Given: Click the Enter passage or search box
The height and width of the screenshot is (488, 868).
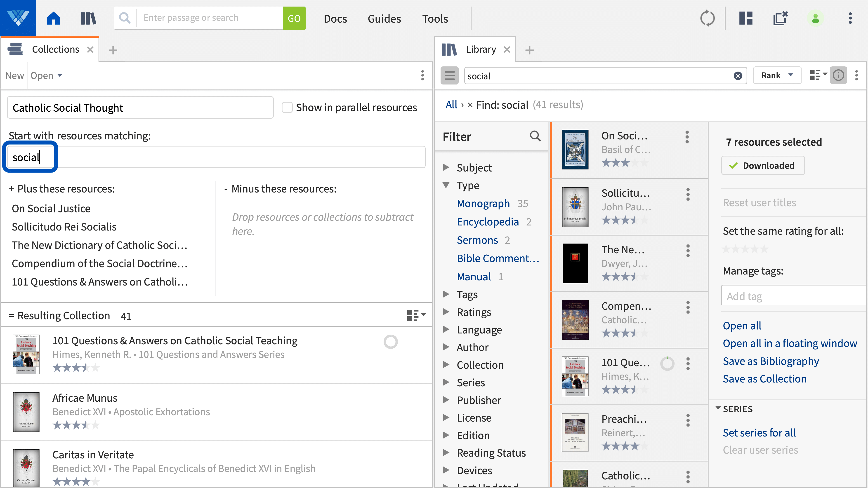Looking at the screenshot, I should (210, 18).
